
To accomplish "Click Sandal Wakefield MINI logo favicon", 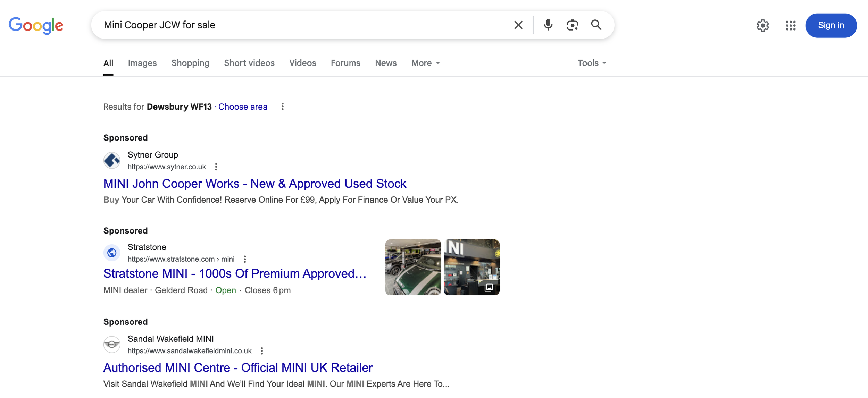I will [112, 344].
